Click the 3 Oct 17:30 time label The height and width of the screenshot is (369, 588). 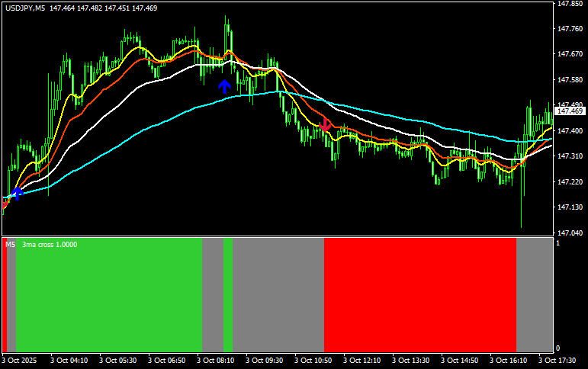557,360
